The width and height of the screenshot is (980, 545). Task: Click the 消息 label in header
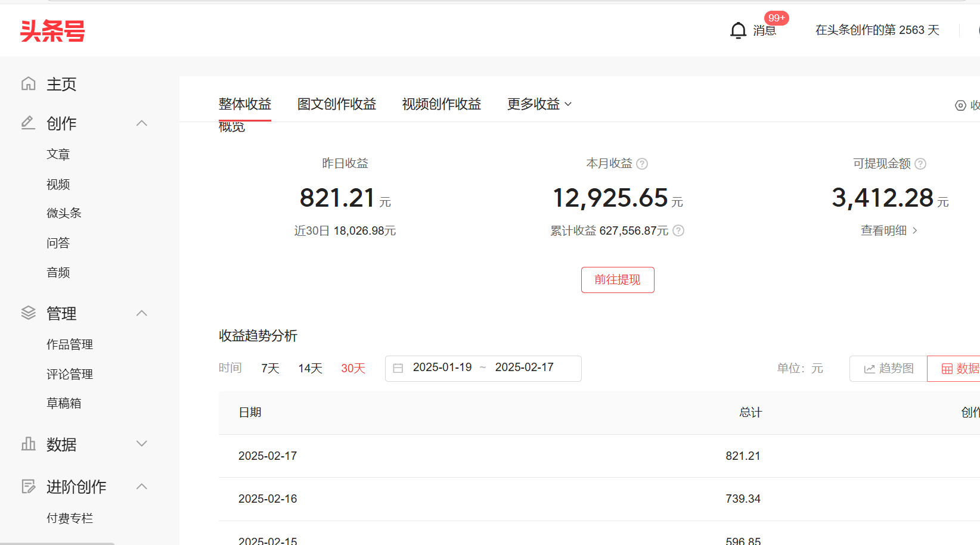[765, 30]
